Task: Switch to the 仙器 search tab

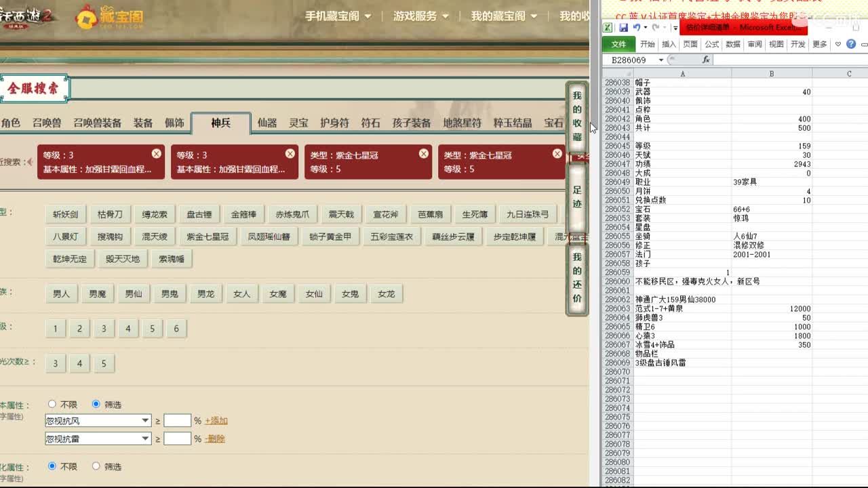Action: point(267,123)
